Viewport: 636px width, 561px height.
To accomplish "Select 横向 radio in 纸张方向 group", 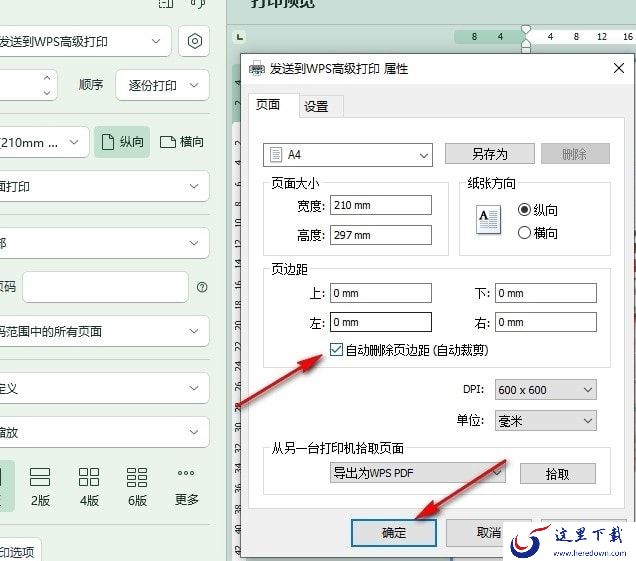I will coord(524,233).
